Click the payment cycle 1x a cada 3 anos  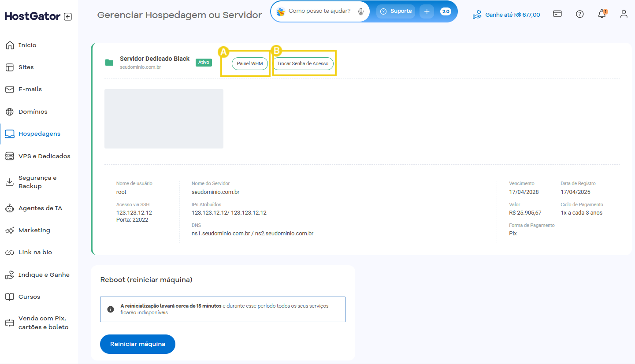(581, 213)
